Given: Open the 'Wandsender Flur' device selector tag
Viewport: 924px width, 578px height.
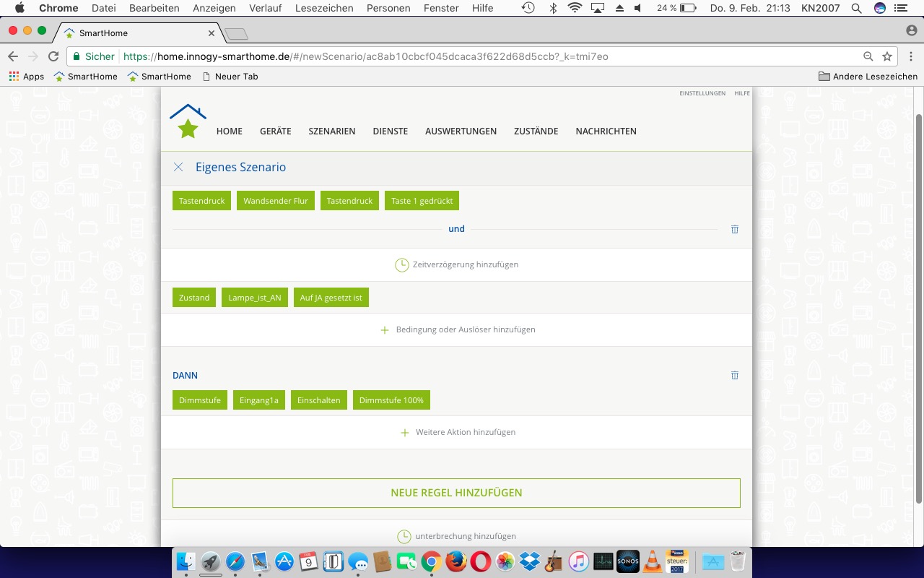Looking at the screenshot, I should coord(275,201).
